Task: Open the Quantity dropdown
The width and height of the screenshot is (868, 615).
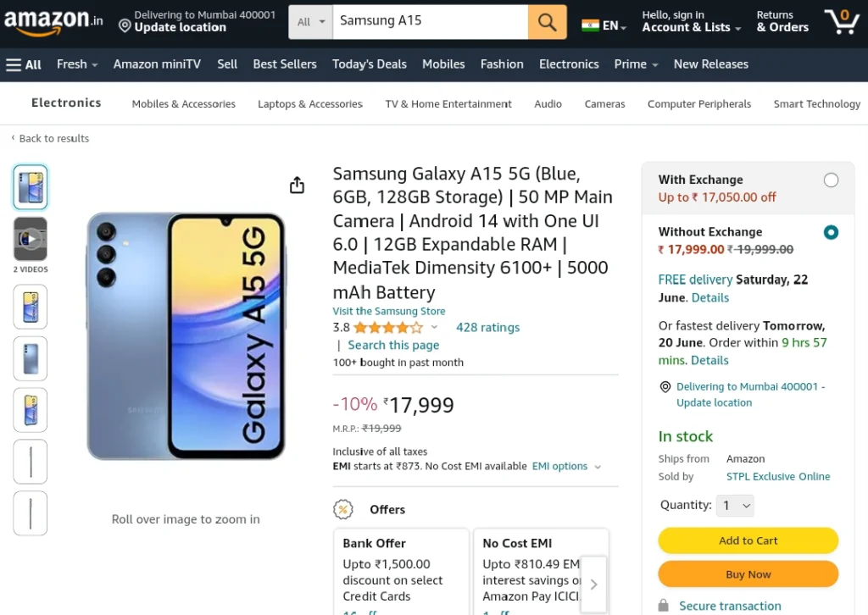Action: point(735,506)
